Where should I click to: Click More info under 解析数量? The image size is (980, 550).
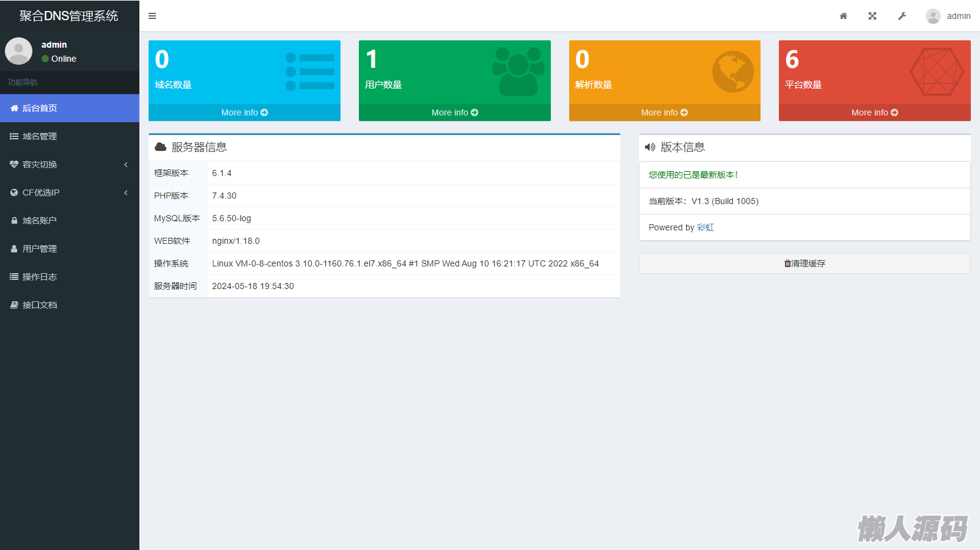(x=665, y=112)
